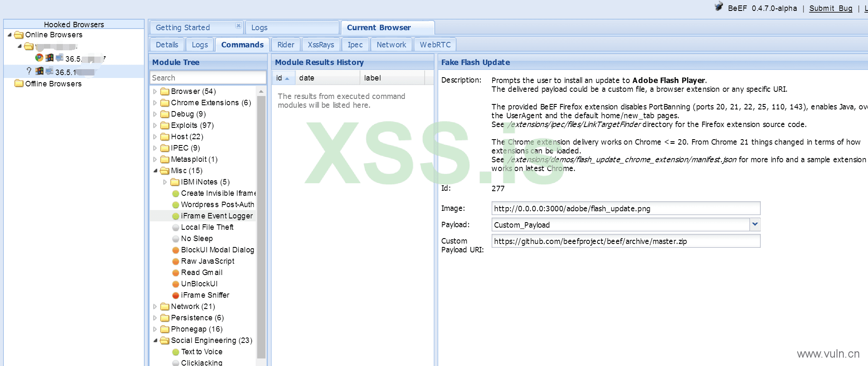Screen dimensions: 868x366
Task: Click the Clickjacking grey status icon
Action: pos(176,363)
